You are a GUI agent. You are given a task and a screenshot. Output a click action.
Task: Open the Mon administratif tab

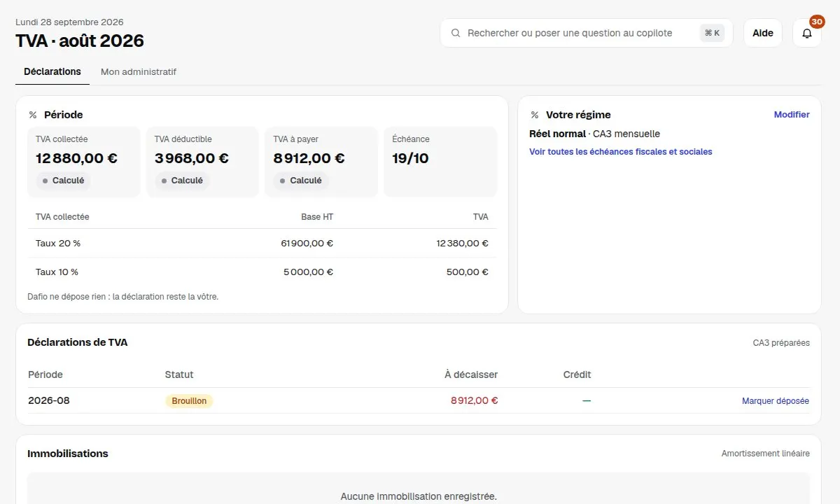(x=139, y=71)
